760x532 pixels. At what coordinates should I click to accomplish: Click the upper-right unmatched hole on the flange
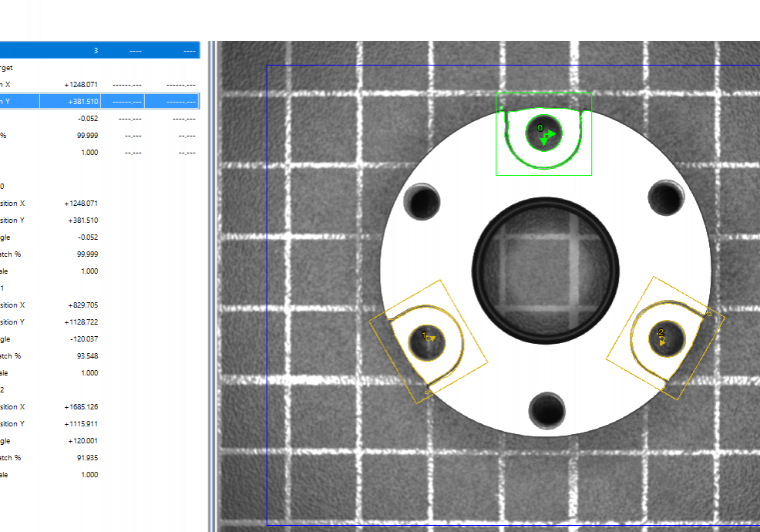coord(666,198)
